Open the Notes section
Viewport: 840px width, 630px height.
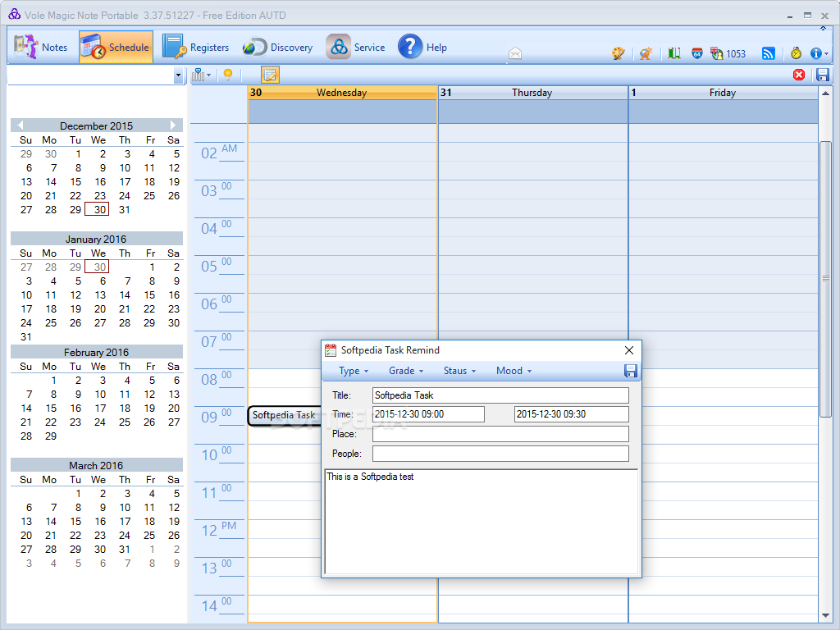41,47
